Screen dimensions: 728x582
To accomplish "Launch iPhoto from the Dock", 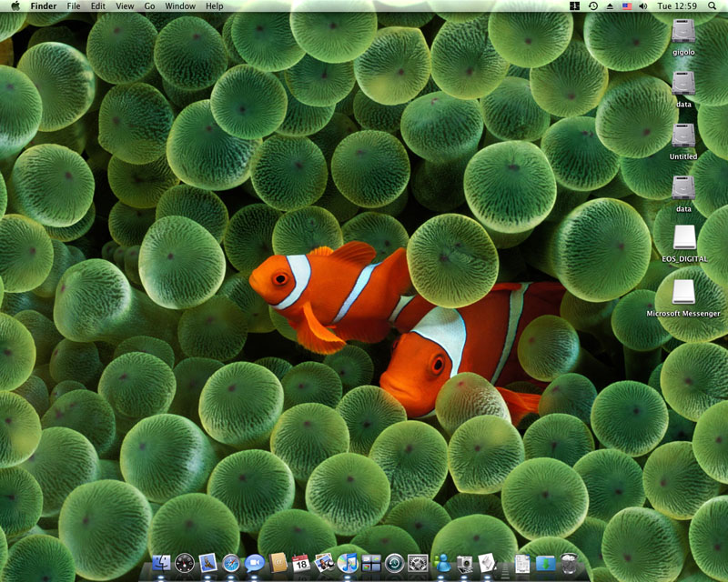I will click(x=324, y=563).
